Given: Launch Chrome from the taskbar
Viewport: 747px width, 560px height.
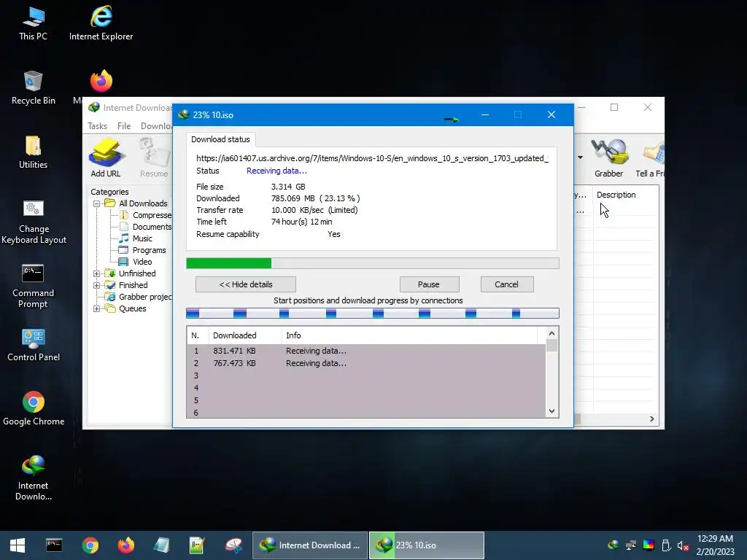Looking at the screenshot, I should click(90, 545).
